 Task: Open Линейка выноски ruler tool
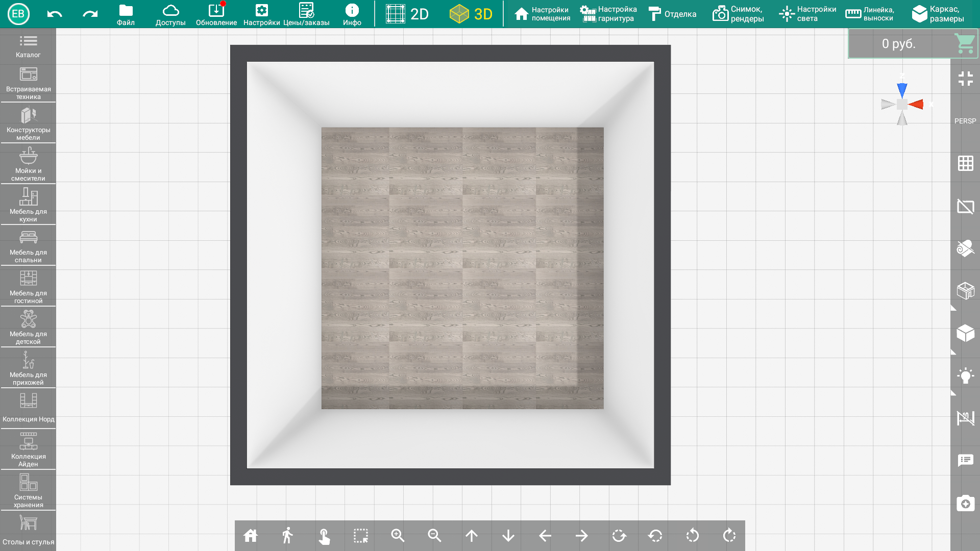click(872, 13)
